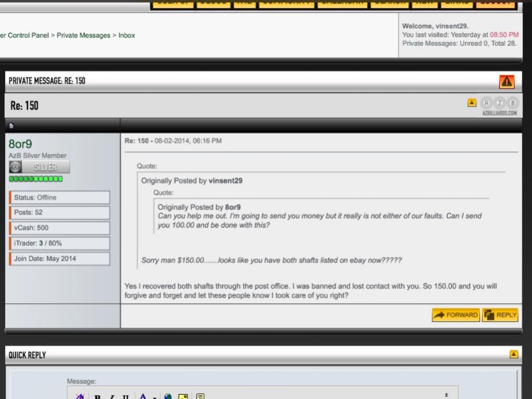This screenshot has width=532, height=399.
Task: Click the orange report warning icon
Action: pos(507,82)
